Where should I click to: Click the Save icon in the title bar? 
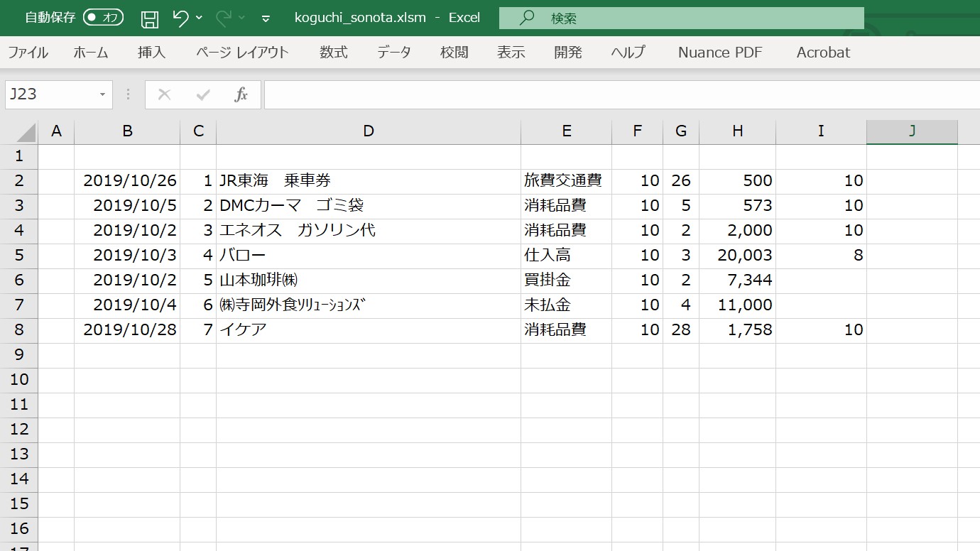pyautogui.click(x=150, y=18)
